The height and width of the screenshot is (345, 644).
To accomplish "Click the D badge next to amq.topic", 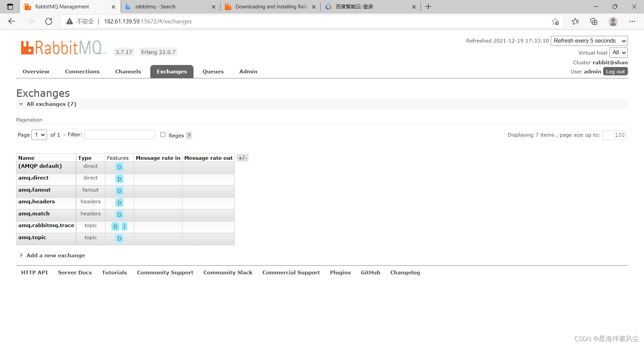I will (119, 238).
